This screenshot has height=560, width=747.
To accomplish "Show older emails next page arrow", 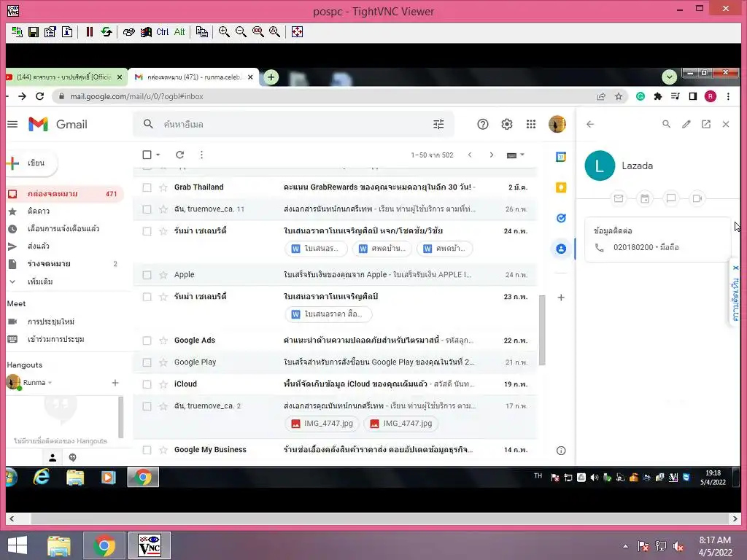I will click(x=491, y=155).
